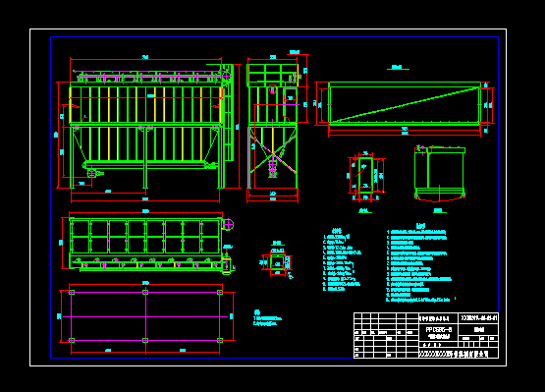The height and width of the screenshot is (392, 545).
Task: Click the title block table
Action: pyautogui.click(x=426, y=335)
